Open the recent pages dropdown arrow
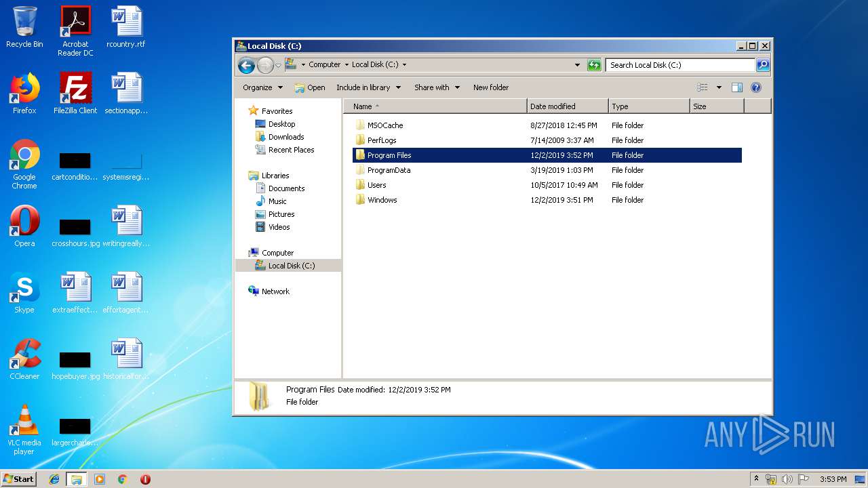This screenshot has height=488, width=868. (x=278, y=65)
